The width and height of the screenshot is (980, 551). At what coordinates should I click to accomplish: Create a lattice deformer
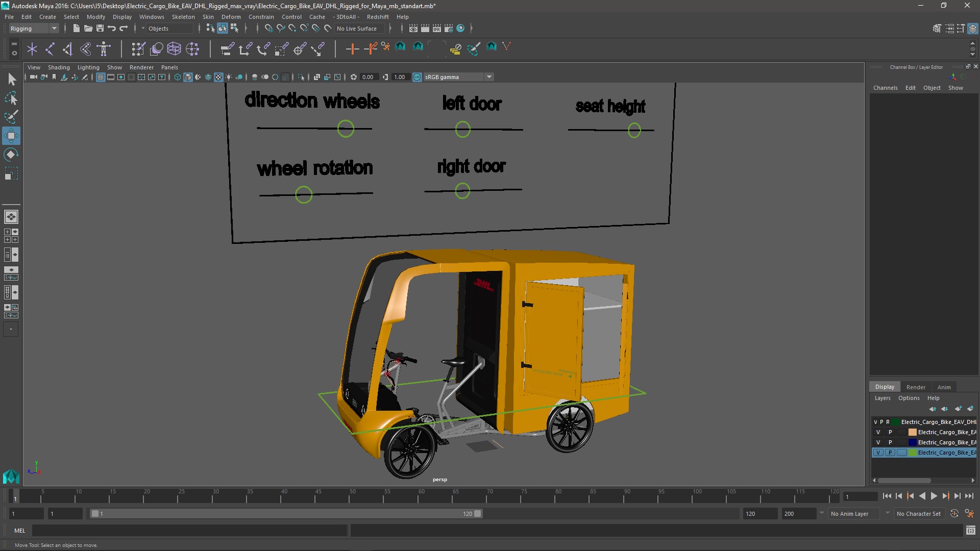(x=174, y=49)
